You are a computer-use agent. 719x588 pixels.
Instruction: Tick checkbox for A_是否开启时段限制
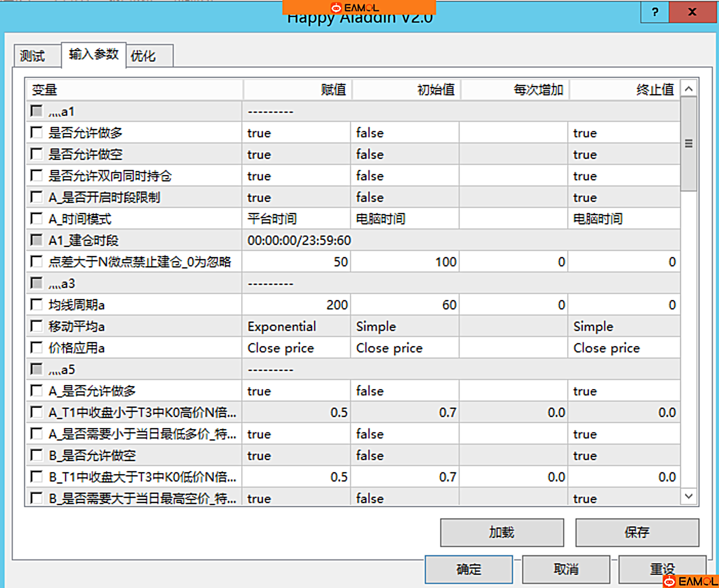tap(36, 197)
